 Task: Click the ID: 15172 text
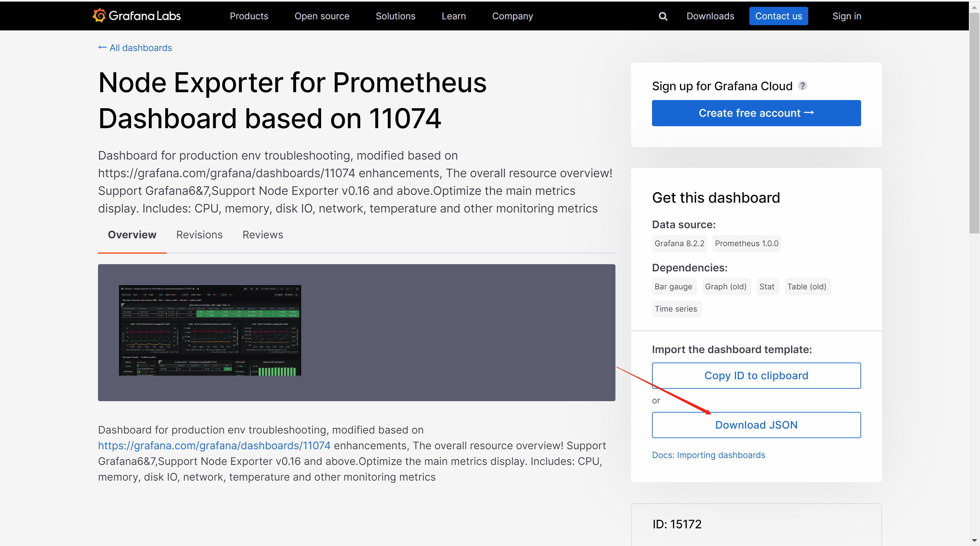tap(677, 524)
